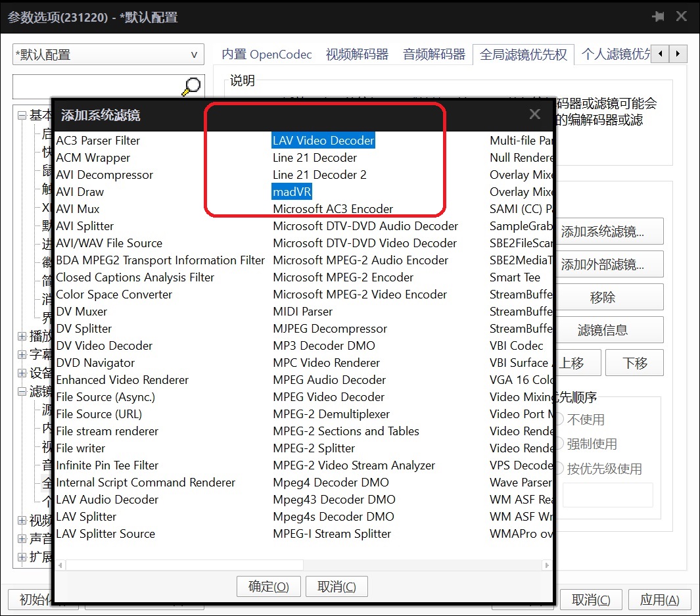700x616 pixels.
Task: Select AVI Decompressor entry
Action: point(105,175)
